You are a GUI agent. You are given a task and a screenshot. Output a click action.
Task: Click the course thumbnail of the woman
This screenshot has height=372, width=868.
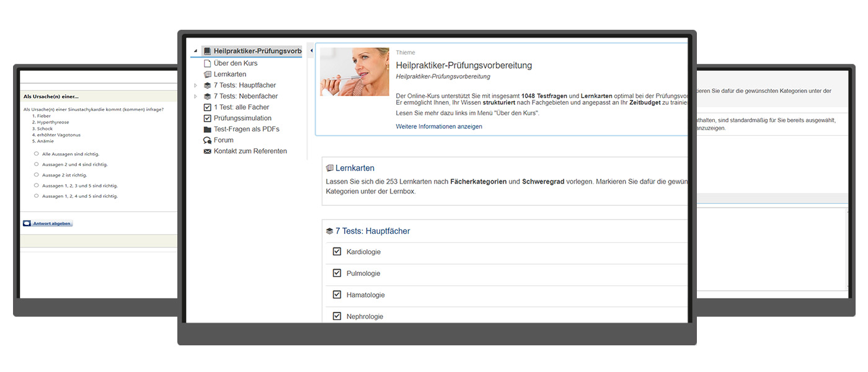(x=355, y=72)
